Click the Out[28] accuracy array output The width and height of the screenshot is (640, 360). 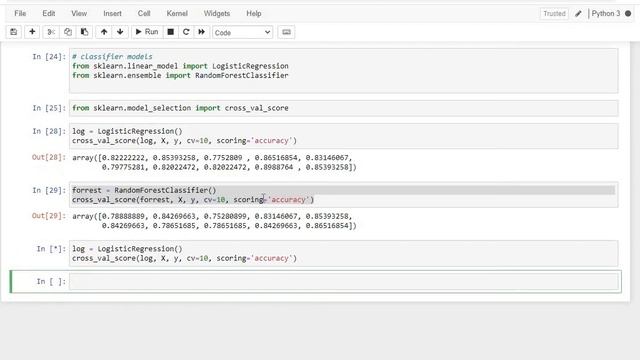(214, 162)
